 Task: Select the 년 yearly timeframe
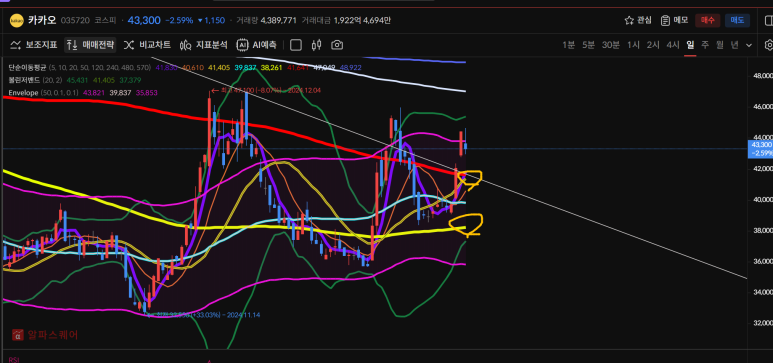click(x=735, y=45)
